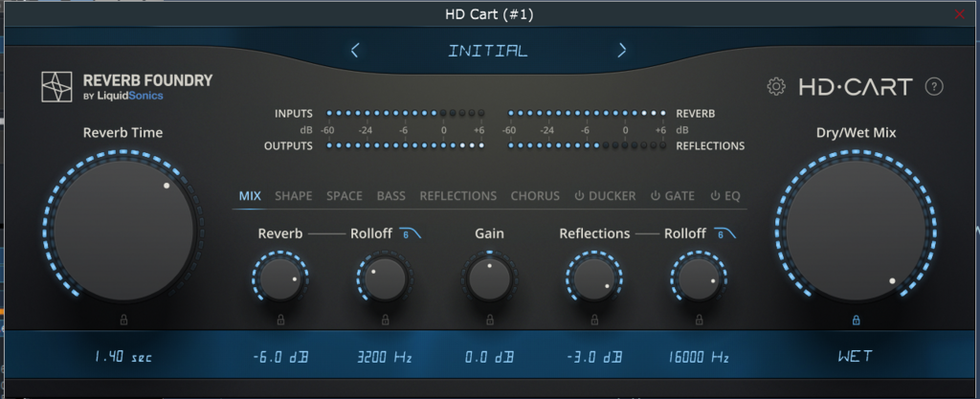Viewport: 980px width, 399px height.
Task: Switch to the SHAPE tab
Action: tap(294, 196)
